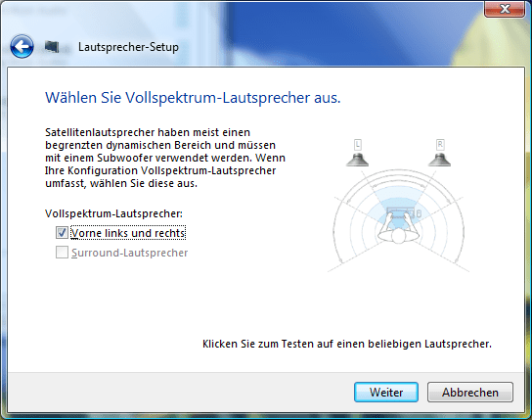Go back with the blue arrow button
The image size is (532, 420).
(22, 47)
